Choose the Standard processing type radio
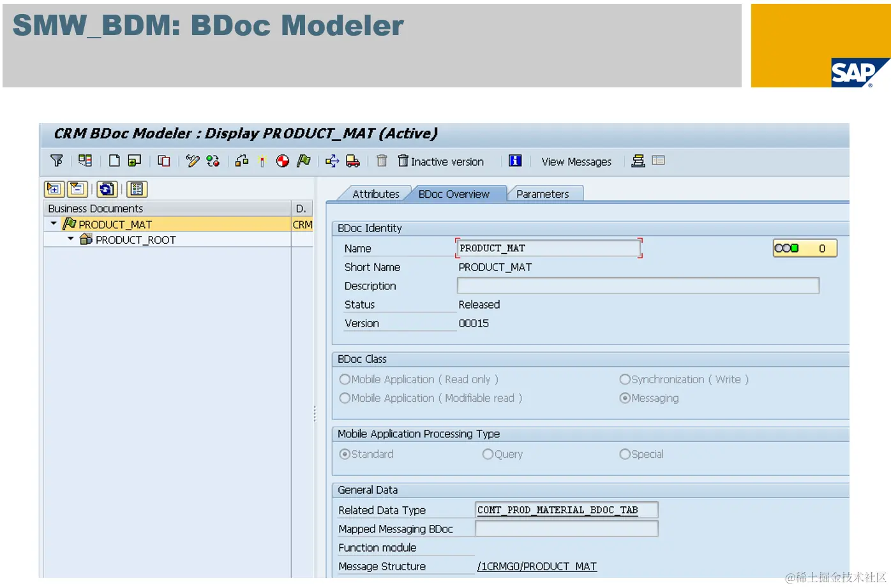This screenshot has height=588, width=891. [x=345, y=454]
